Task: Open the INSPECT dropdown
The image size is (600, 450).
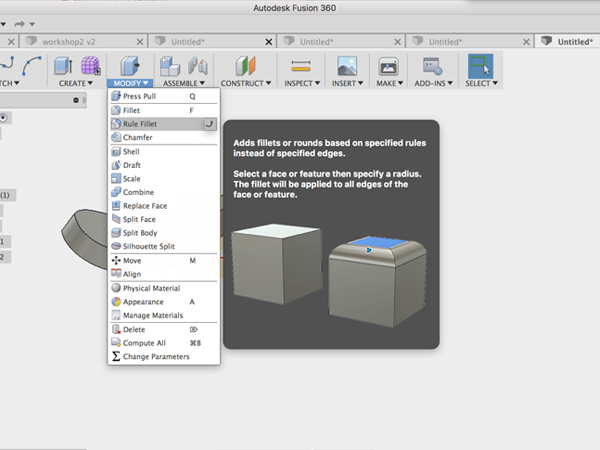Action: 302,83
